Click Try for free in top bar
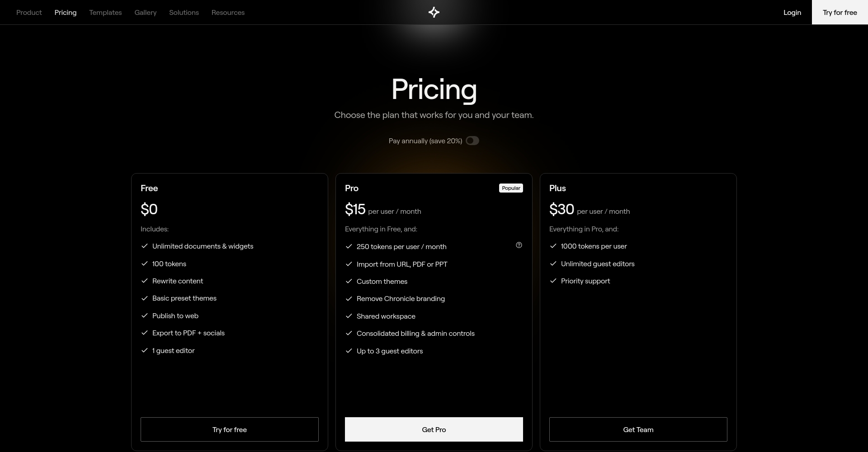 pyautogui.click(x=840, y=13)
